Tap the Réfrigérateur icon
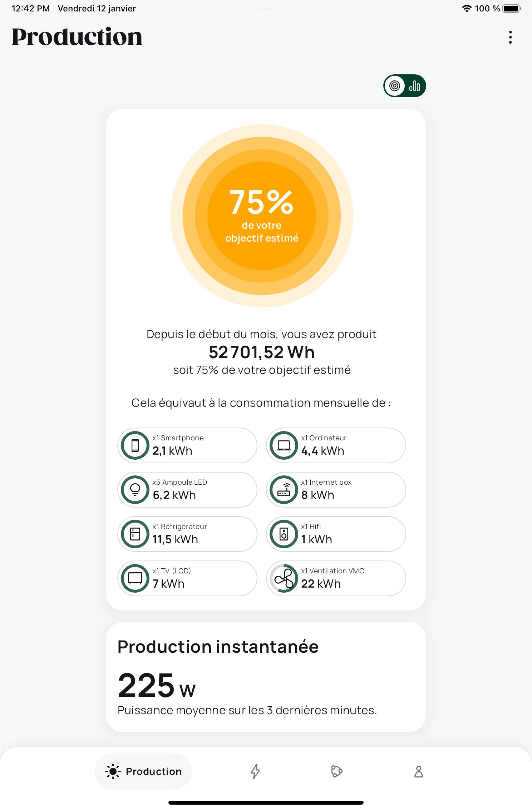The height and width of the screenshot is (810, 532). pyautogui.click(x=135, y=534)
